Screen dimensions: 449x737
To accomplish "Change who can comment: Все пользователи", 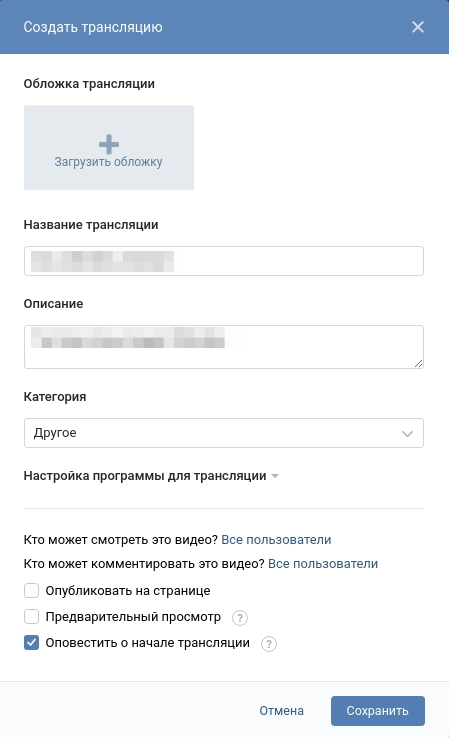I will coord(323,564).
